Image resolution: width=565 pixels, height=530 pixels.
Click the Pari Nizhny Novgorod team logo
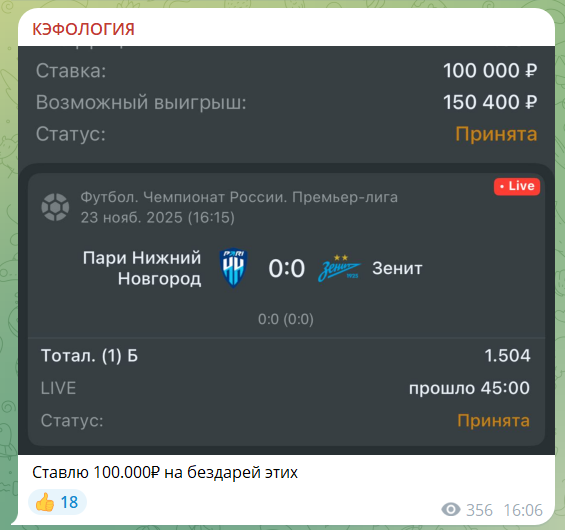(233, 268)
